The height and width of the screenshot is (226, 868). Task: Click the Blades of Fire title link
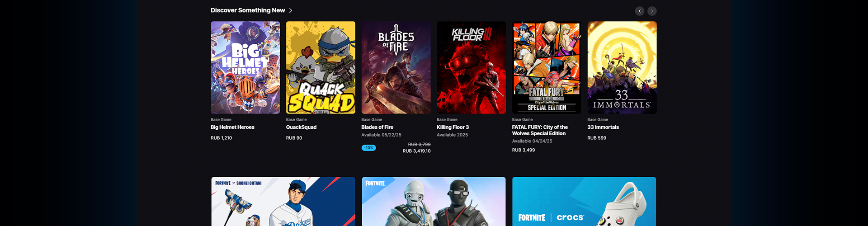tap(377, 127)
